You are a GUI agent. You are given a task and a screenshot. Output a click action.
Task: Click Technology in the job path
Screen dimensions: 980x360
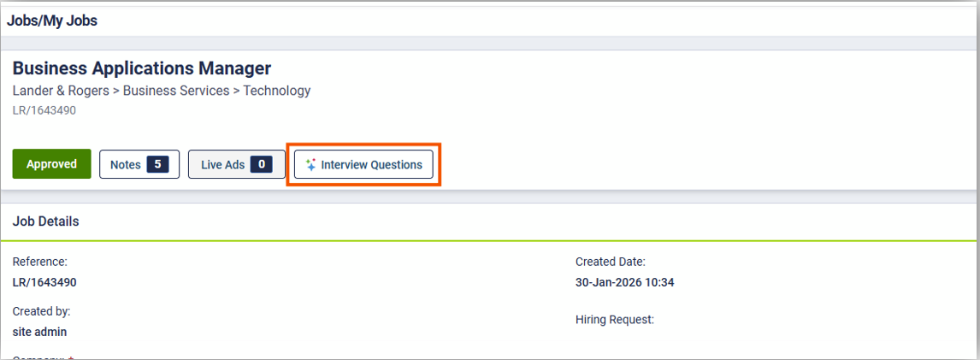pyautogui.click(x=277, y=91)
